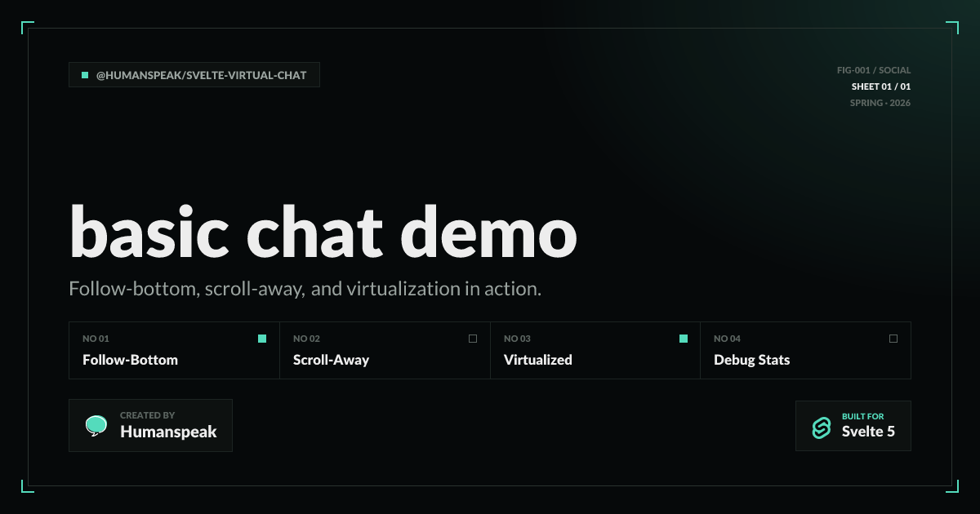Click the 'BUILT FOR' label

coord(863,416)
